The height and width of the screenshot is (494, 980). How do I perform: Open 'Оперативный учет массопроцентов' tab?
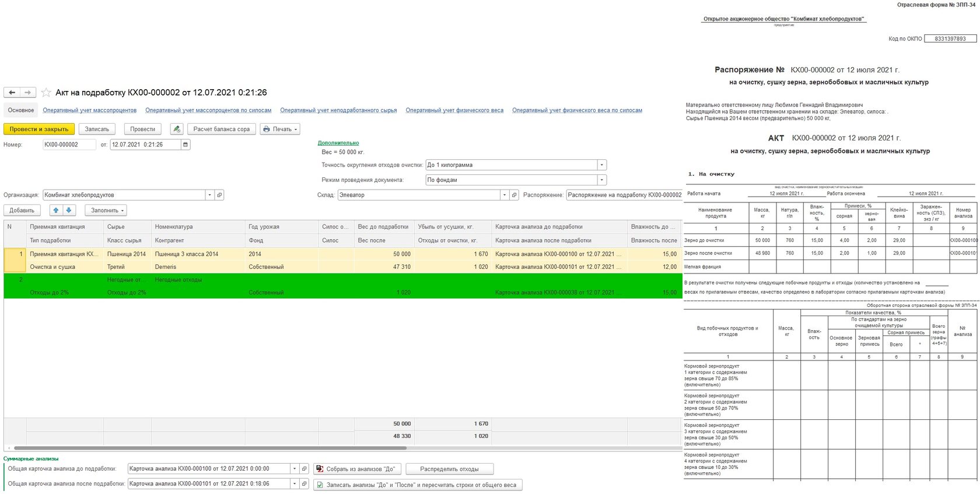(89, 110)
